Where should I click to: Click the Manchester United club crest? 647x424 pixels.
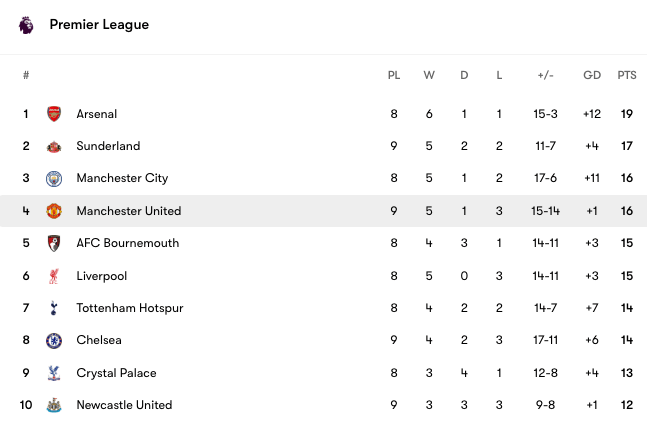(54, 211)
